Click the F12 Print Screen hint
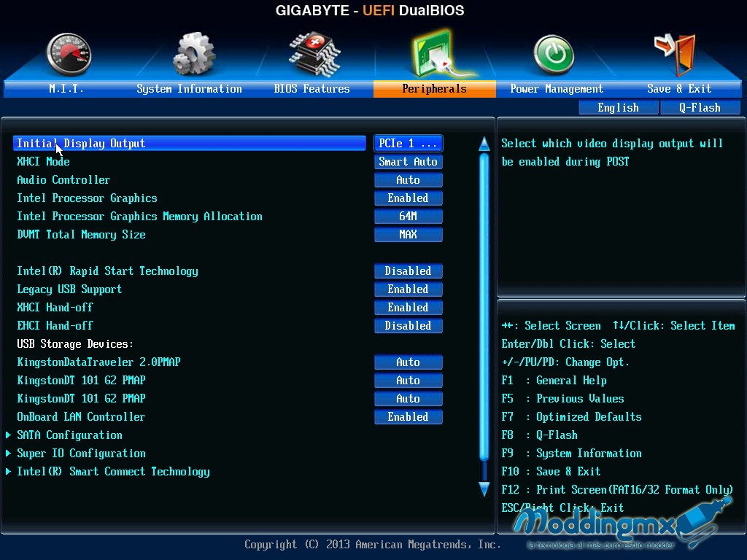747x560 pixels. pos(617,489)
